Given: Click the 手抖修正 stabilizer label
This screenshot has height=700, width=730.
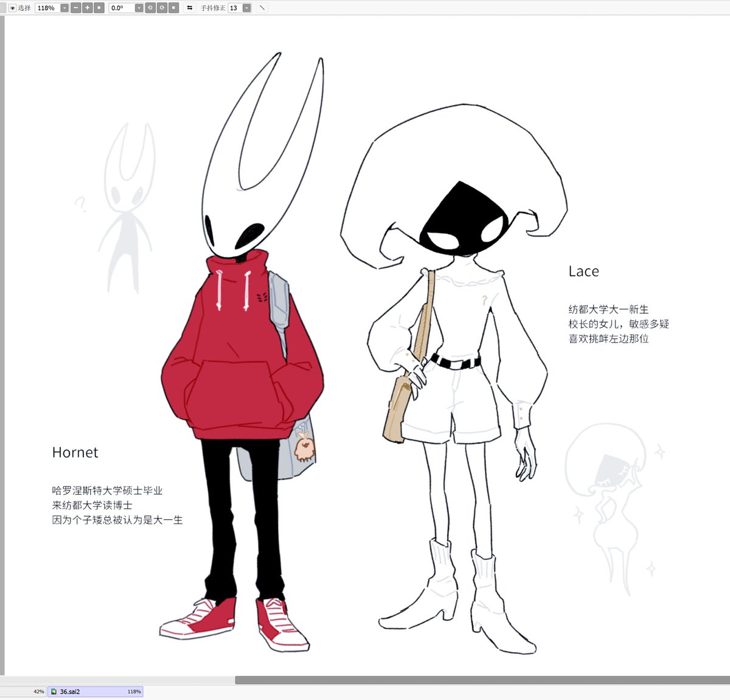Looking at the screenshot, I should point(213,8).
